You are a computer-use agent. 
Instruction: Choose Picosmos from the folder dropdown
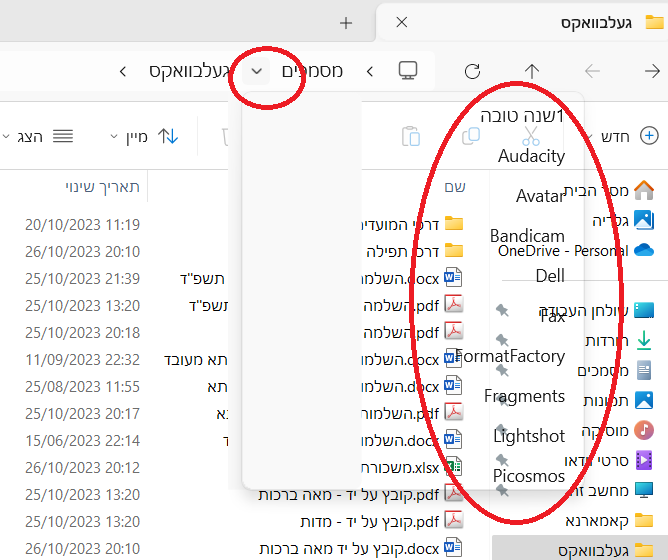(x=529, y=476)
